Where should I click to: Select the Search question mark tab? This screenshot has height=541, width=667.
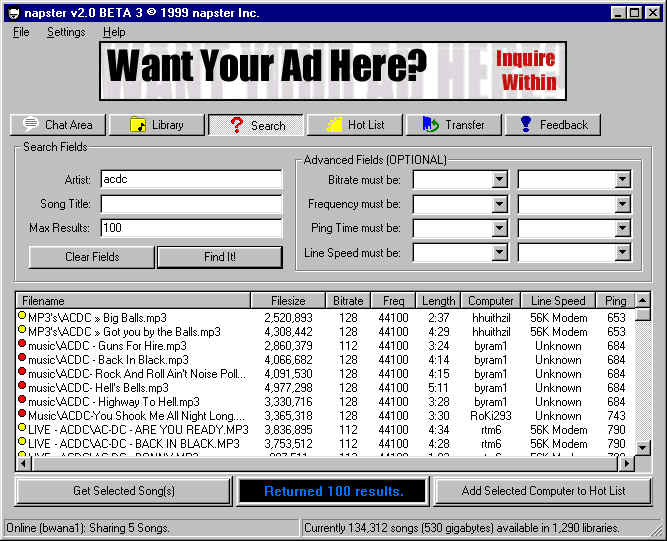point(255,125)
